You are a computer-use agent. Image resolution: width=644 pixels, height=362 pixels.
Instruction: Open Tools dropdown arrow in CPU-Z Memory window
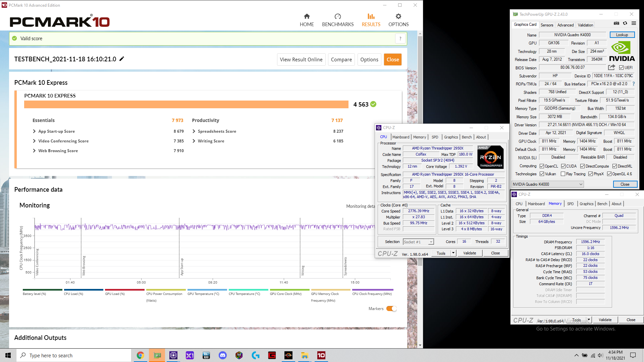pyautogui.click(x=589, y=320)
